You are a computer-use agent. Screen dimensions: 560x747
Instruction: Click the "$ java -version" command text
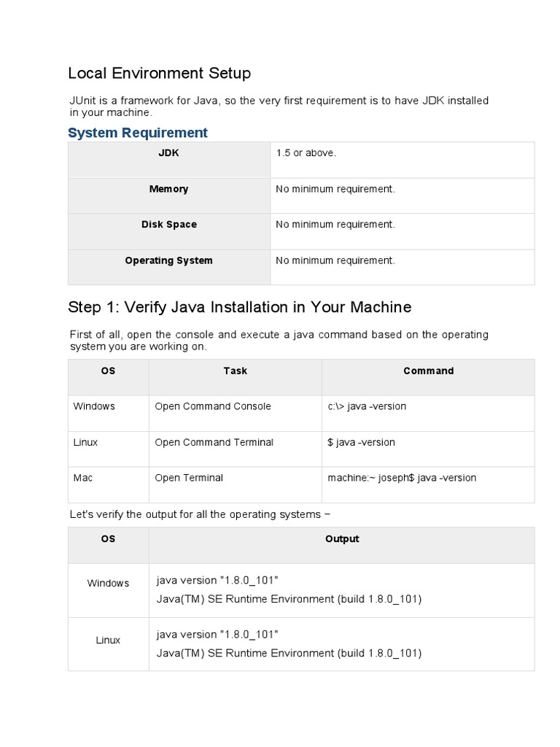tap(361, 442)
